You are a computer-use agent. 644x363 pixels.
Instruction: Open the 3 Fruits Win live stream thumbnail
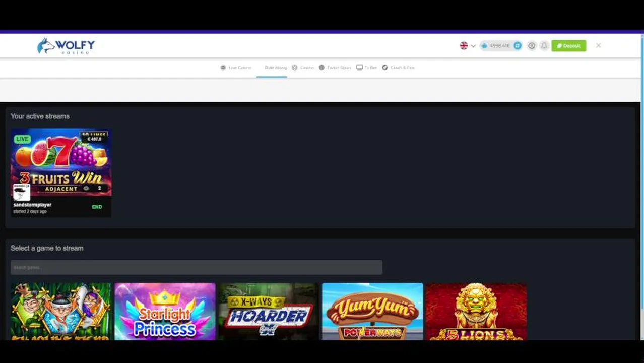61,161
